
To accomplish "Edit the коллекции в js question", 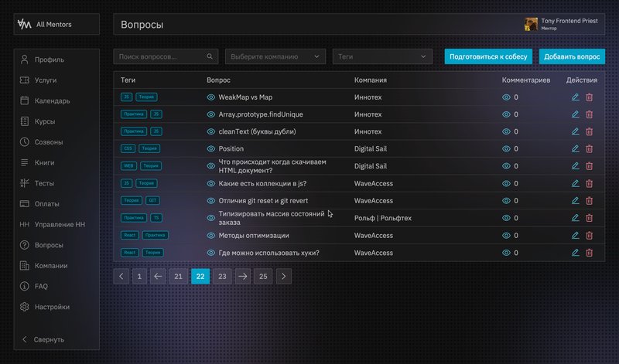I will point(575,183).
